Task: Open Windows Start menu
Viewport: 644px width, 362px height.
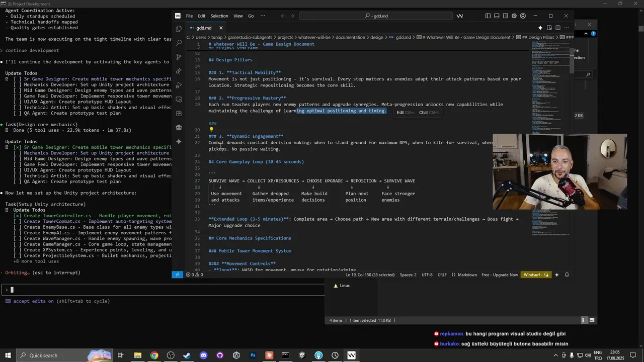Action: [8, 355]
